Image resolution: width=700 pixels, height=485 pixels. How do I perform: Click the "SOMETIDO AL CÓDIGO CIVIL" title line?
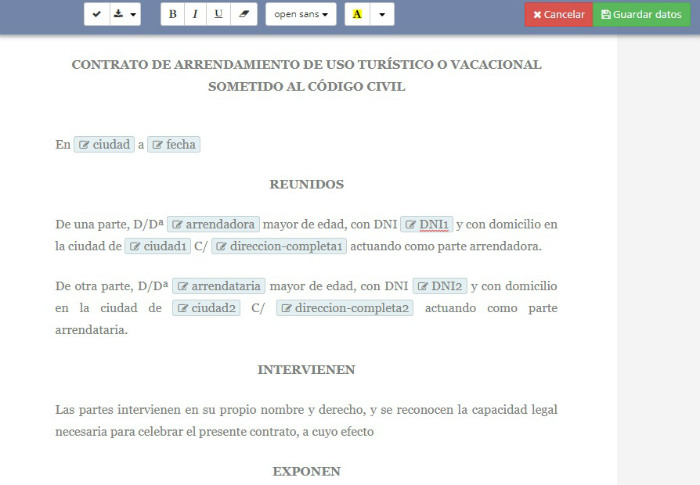tap(307, 86)
